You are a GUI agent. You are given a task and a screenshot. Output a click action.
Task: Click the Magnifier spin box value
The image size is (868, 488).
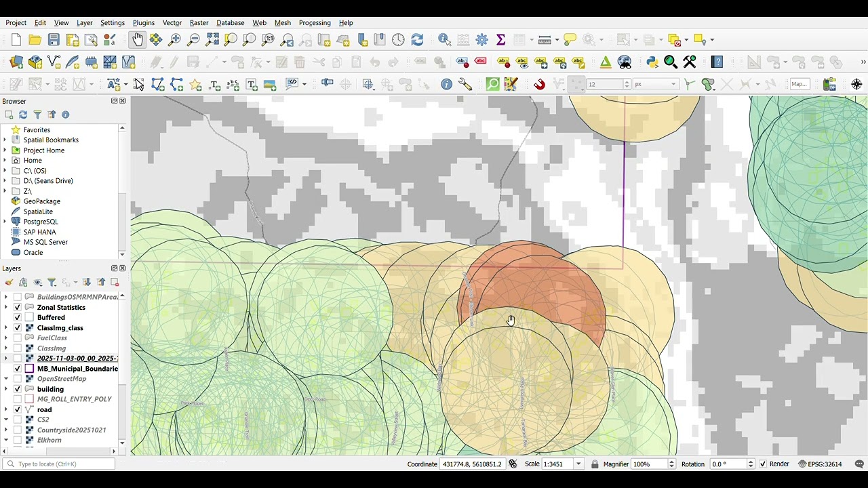point(649,464)
